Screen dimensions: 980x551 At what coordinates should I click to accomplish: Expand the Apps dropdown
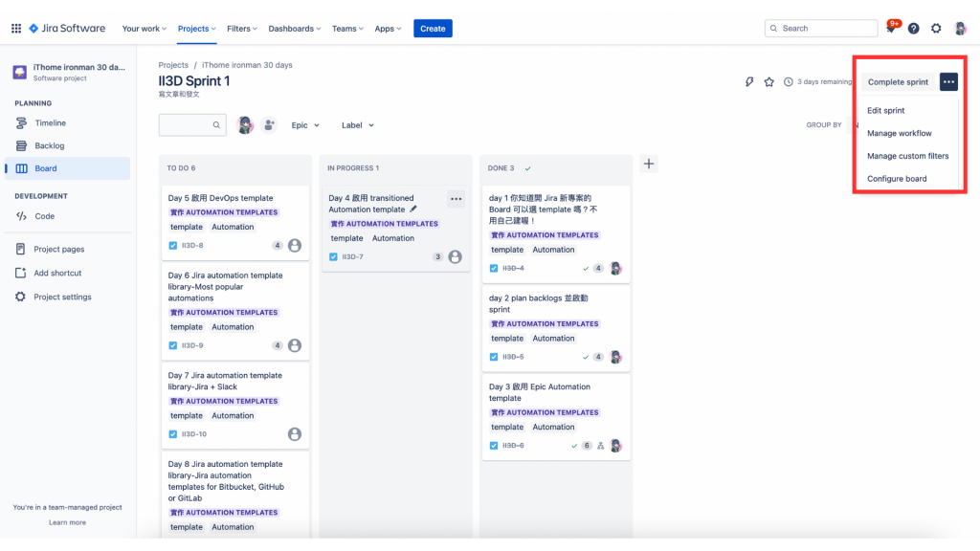click(388, 28)
